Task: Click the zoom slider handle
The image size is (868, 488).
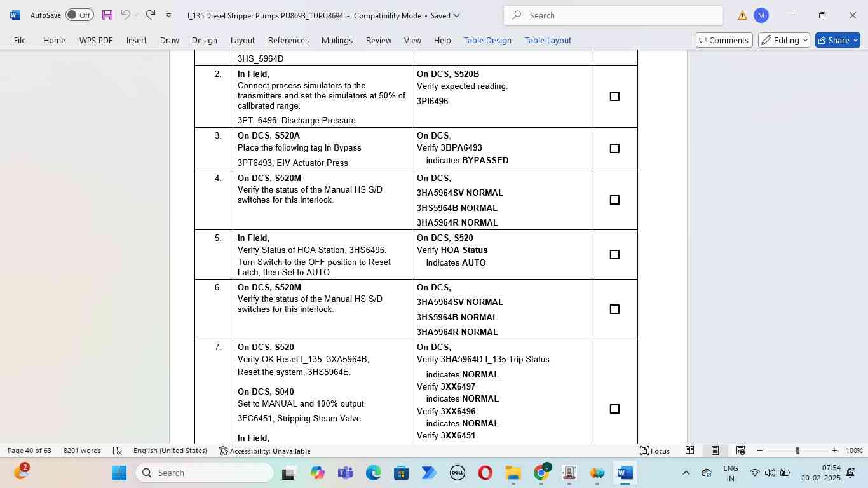Action: (797, 451)
